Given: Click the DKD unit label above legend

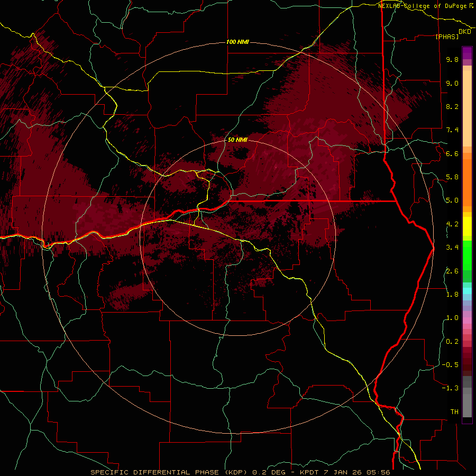Looking at the screenshot, I should point(465,32).
